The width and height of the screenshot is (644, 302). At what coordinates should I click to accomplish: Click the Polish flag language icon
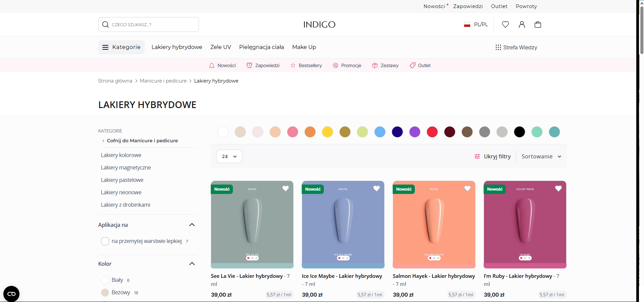(x=467, y=24)
